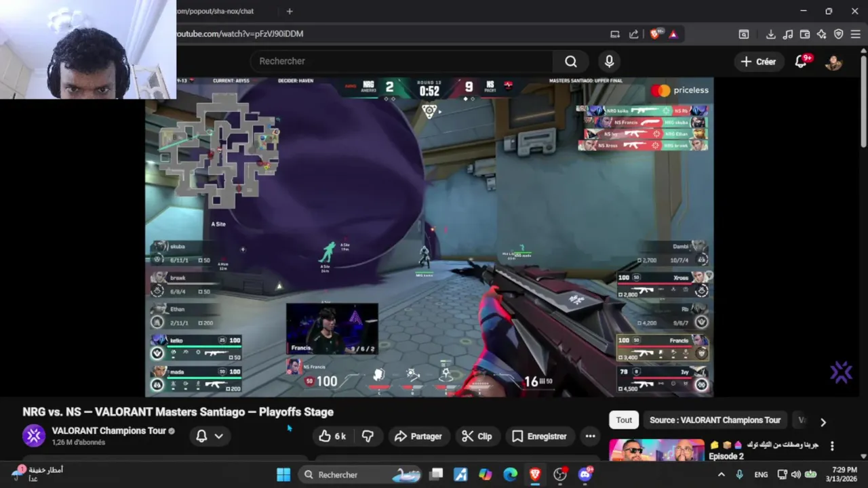Open Microsoft Edge from taskbar
The image size is (868, 488).
[510, 474]
